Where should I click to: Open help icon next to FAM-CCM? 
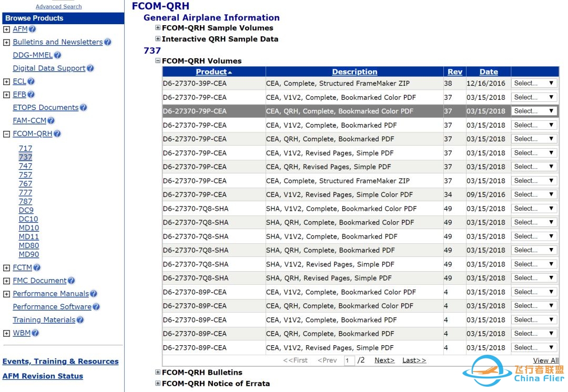click(x=50, y=120)
